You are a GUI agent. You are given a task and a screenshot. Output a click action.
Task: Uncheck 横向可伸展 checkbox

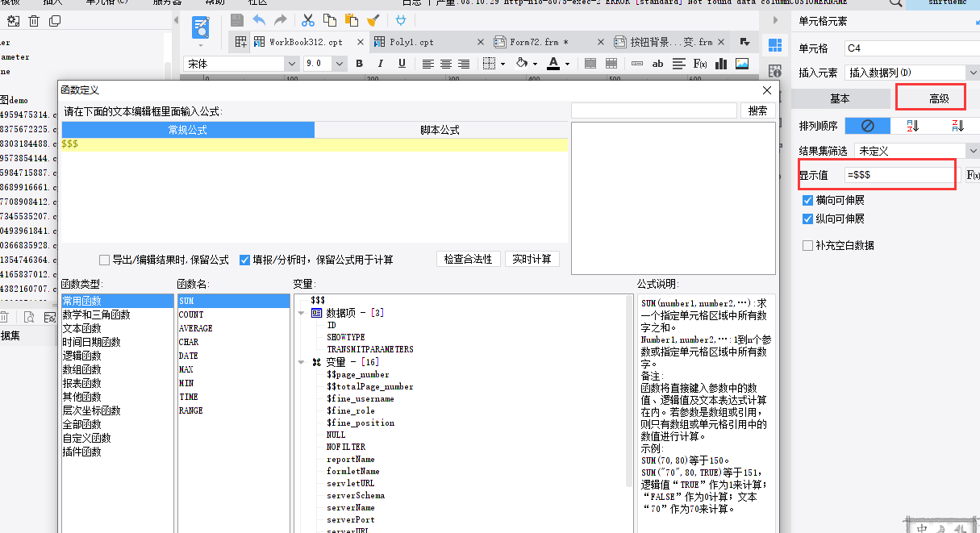tap(807, 200)
